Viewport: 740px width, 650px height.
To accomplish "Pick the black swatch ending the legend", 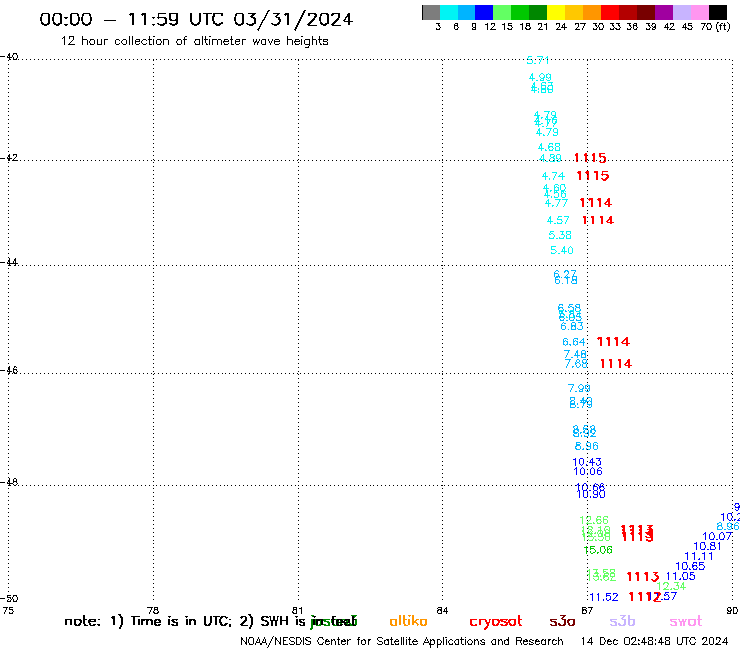I will [x=717, y=12].
